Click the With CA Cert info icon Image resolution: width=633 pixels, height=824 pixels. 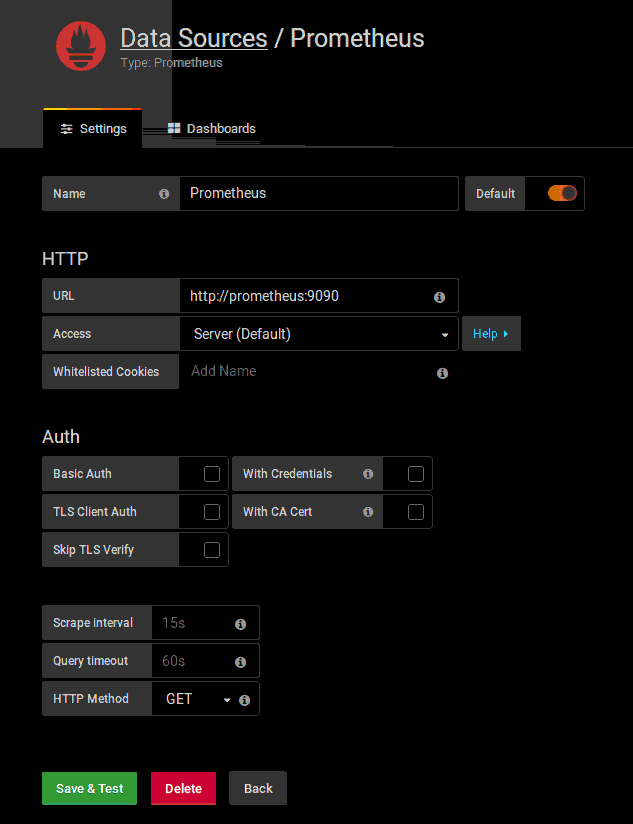[368, 512]
